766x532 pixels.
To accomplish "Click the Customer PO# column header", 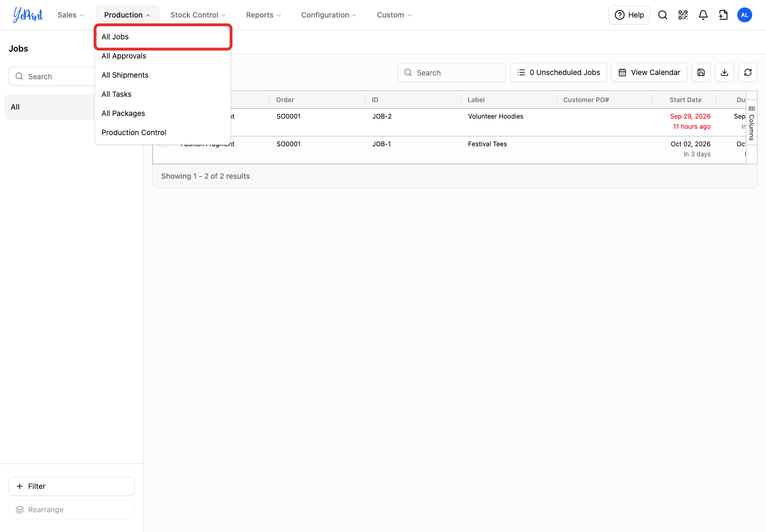I will (x=605, y=99).
